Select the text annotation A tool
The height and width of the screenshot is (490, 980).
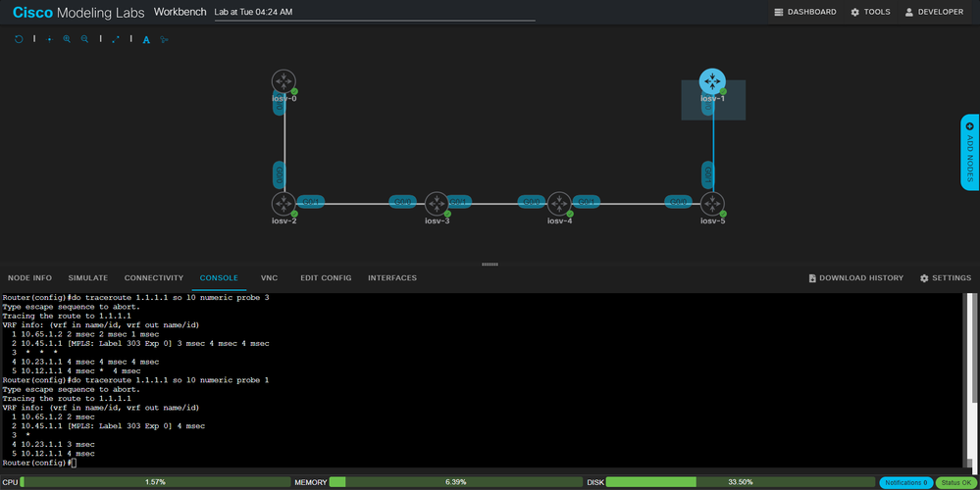tap(146, 40)
